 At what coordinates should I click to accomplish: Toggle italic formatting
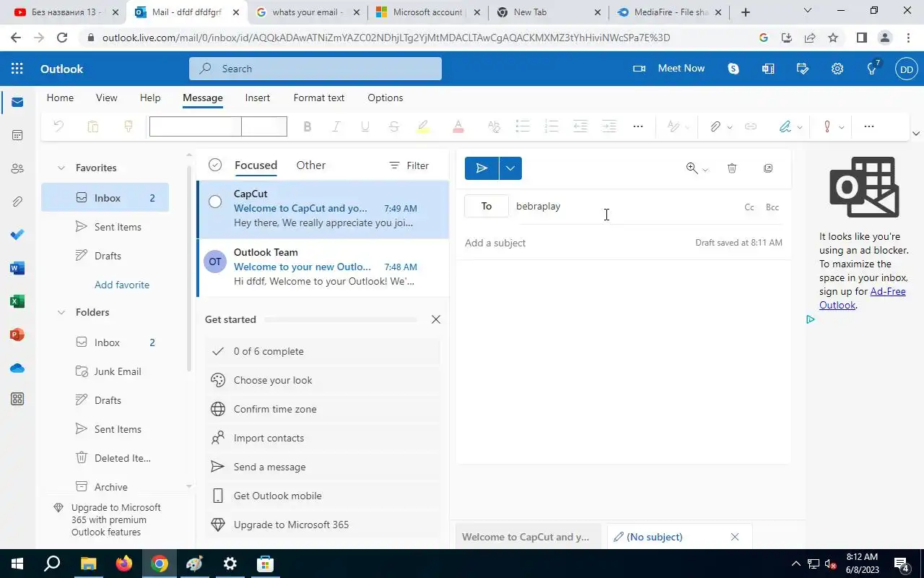coord(336,126)
